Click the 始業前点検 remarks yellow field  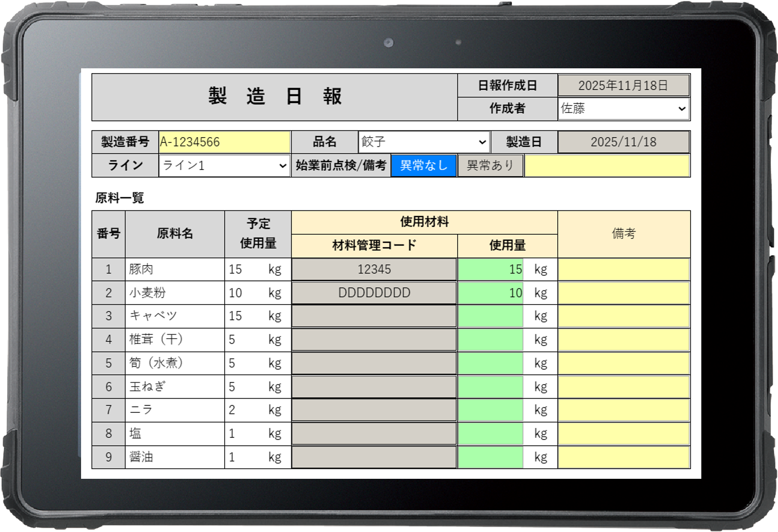click(607, 165)
